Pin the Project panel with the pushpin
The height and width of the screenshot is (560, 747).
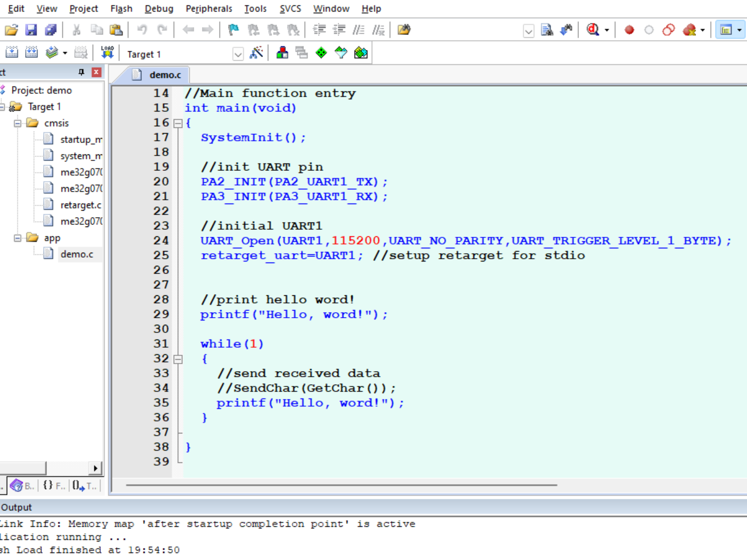click(81, 72)
